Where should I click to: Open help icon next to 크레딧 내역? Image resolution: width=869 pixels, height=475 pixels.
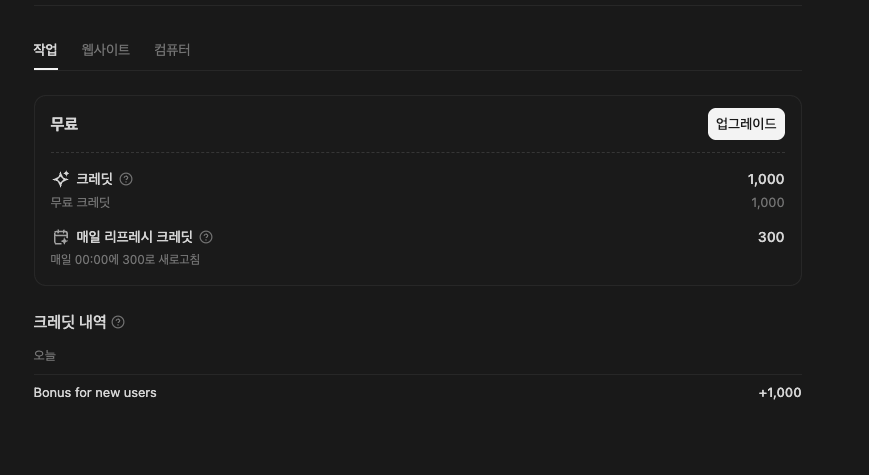[118, 322]
